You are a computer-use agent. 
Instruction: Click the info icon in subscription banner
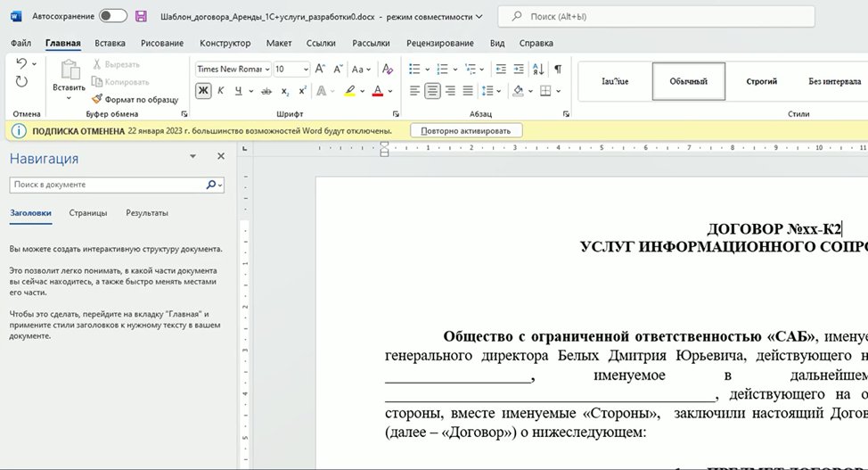(x=19, y=131)
